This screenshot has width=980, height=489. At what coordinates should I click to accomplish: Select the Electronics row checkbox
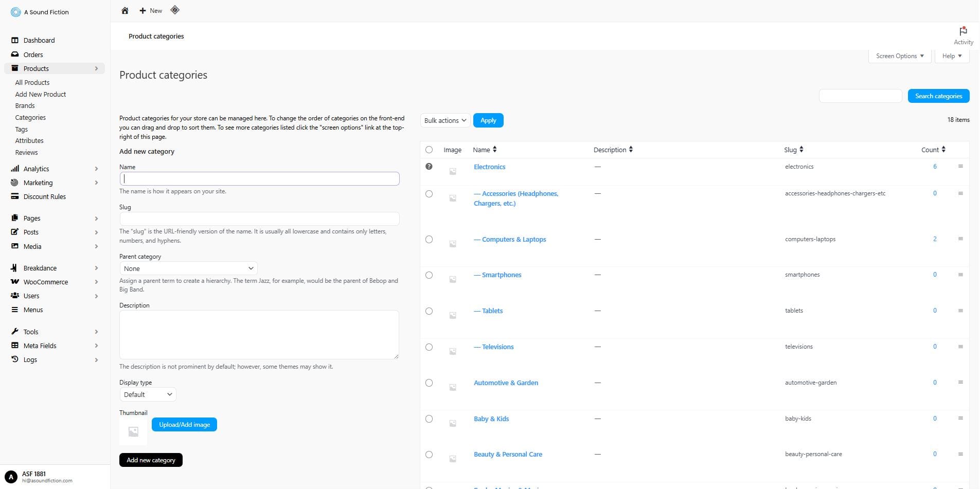point(429,166)
